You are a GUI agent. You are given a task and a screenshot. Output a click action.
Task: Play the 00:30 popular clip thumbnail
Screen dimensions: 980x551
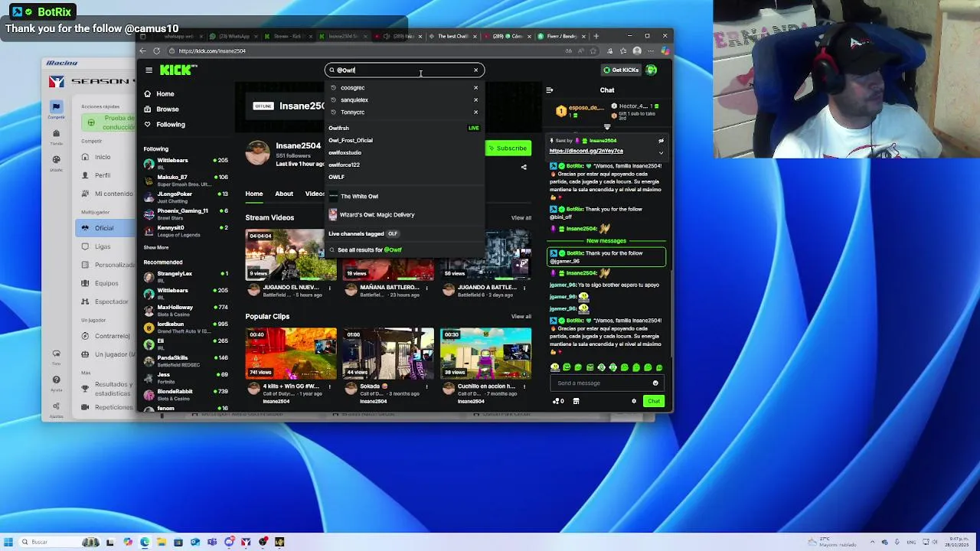pyautogui.click(x=486, y=354)
